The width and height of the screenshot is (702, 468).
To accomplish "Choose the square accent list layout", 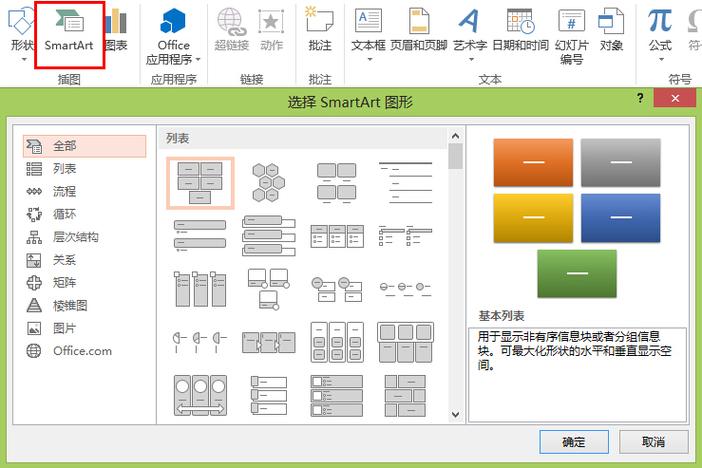I will pyautogui.click(x=405, y=235).
